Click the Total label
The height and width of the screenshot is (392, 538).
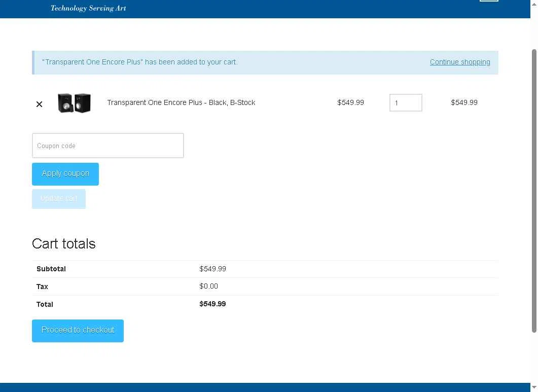pyautogui.click(x=45, y=304)
